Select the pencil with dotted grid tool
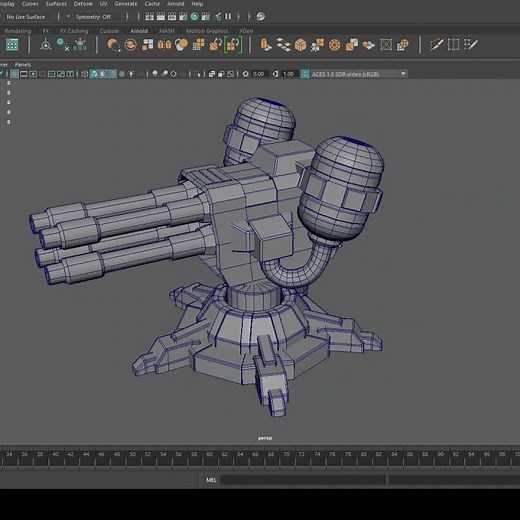Viewport: 520px width, 520px height. click(x=471, y=44)
